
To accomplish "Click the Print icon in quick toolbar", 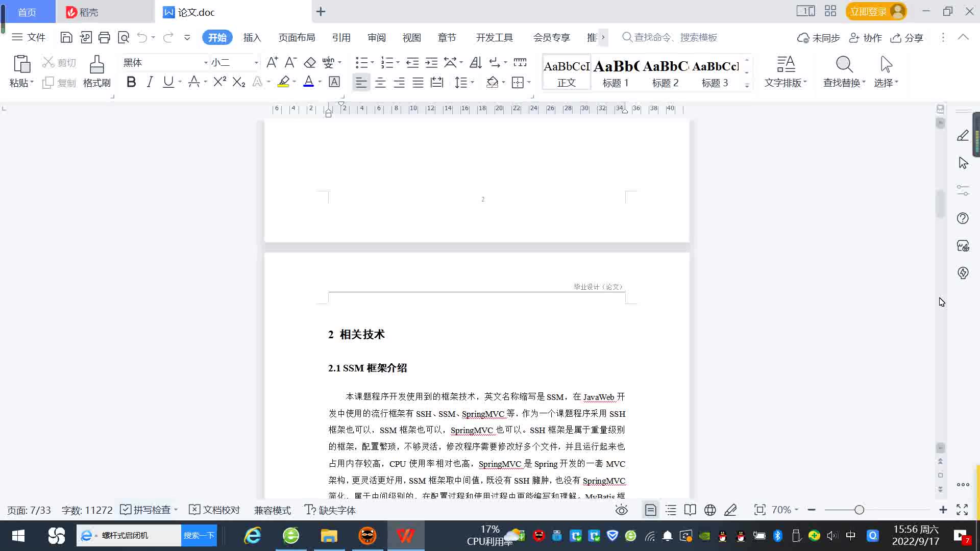I will pyautogui.click(x=104, y=37).
